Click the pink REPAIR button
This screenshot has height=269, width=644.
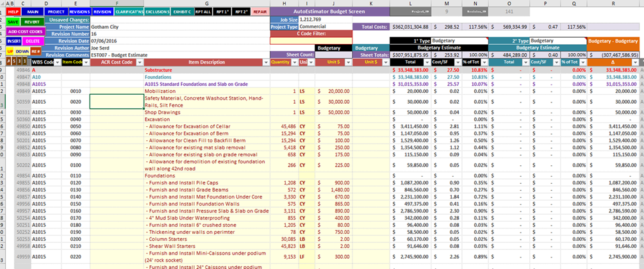click(260, 12)
